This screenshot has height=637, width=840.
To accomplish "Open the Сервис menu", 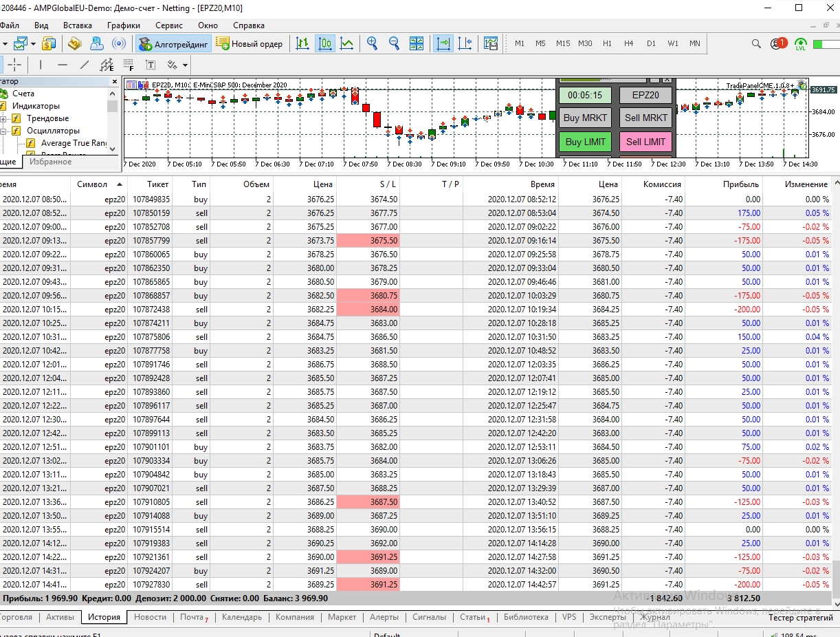I will coord(169,25).
